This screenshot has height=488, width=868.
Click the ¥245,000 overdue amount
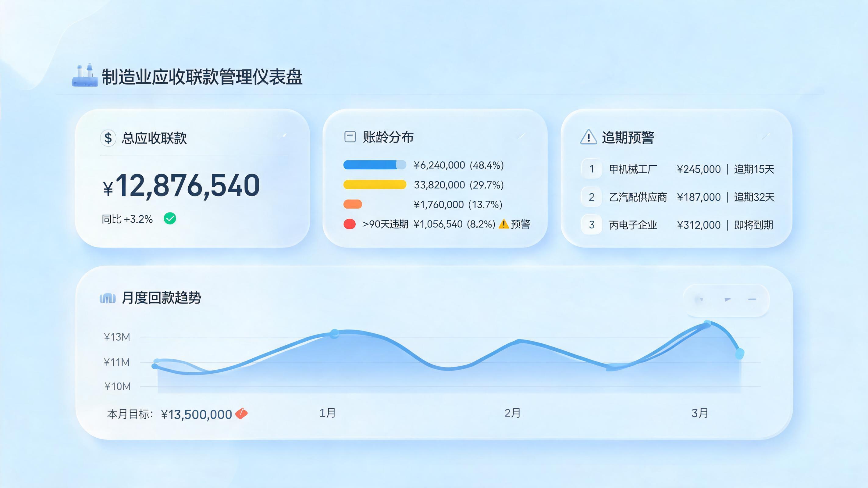tap(699, 169)
